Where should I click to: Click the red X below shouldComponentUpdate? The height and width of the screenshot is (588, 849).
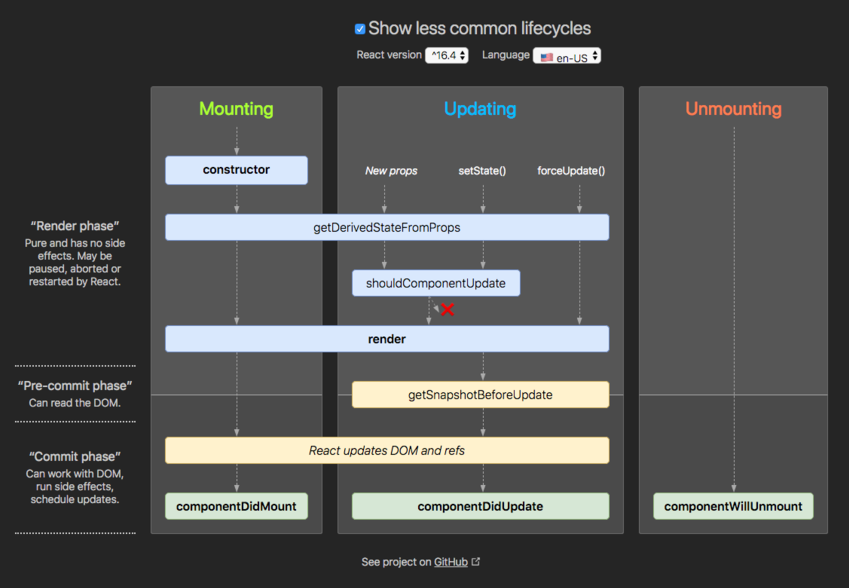(x=447, y=310)
